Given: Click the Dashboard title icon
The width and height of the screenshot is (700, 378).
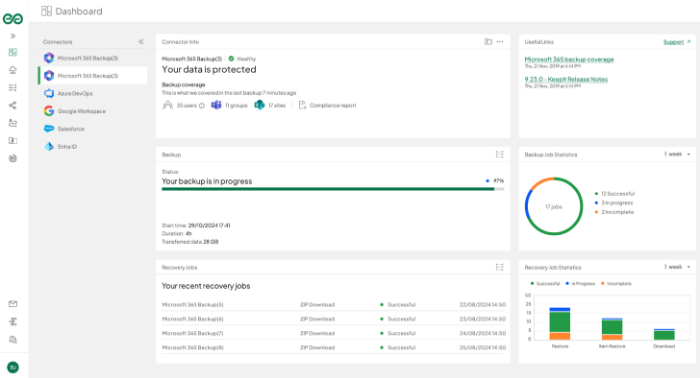Looking at the screenshot, I should [46, 11].
